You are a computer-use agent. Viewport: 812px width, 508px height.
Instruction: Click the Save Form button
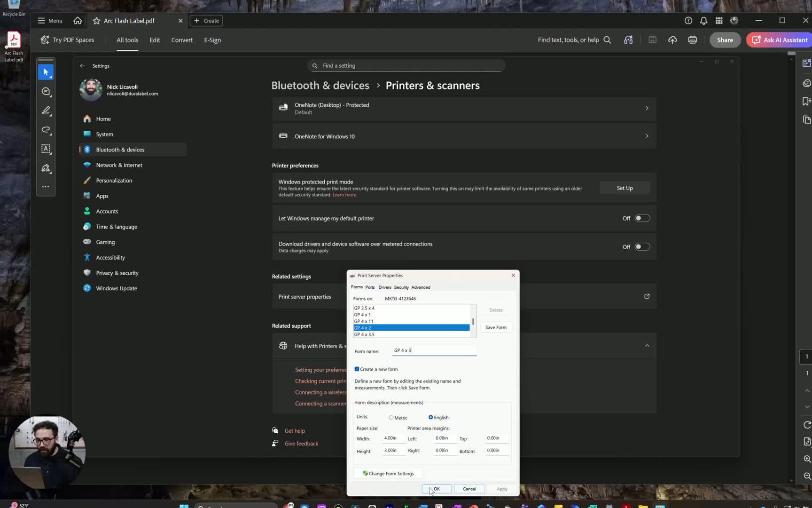click(496, 327)
